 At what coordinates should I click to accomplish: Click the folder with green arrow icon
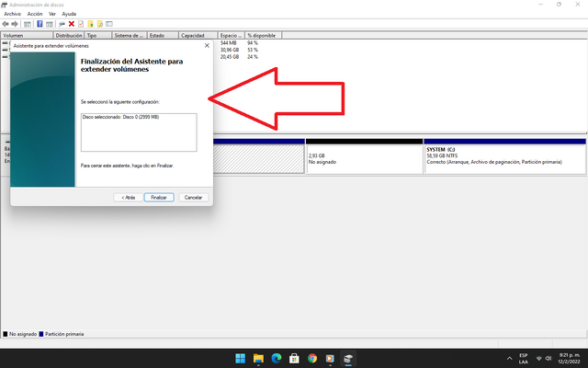pos(90,24)
